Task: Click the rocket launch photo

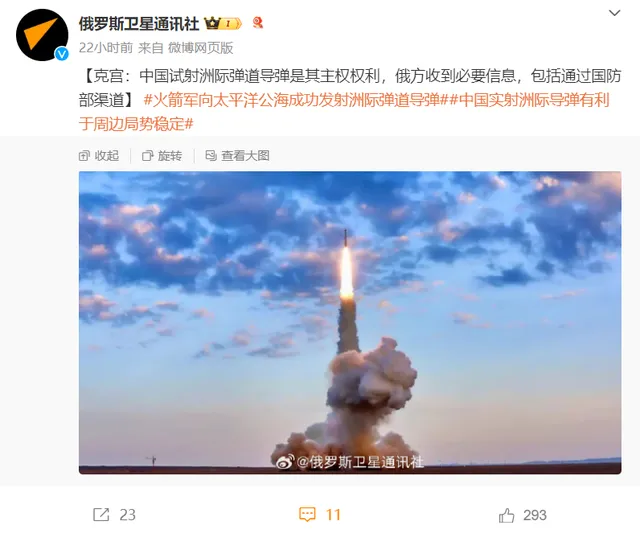Action: pos(350,322)
